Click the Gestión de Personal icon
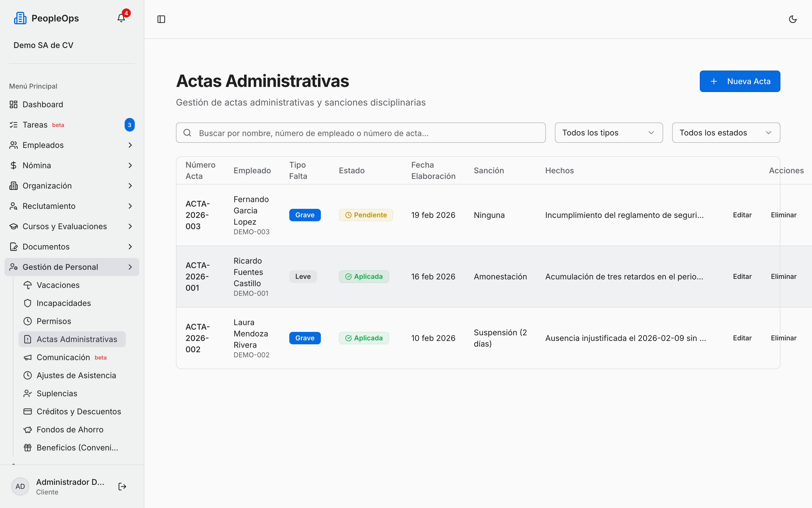Viewport: 812px width, 508px height. [14, 267]
